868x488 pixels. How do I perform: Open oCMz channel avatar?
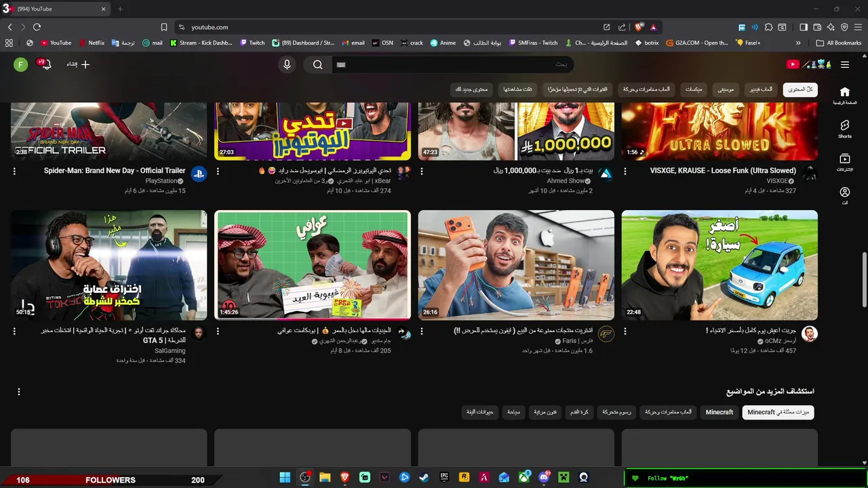coord(810,333)
